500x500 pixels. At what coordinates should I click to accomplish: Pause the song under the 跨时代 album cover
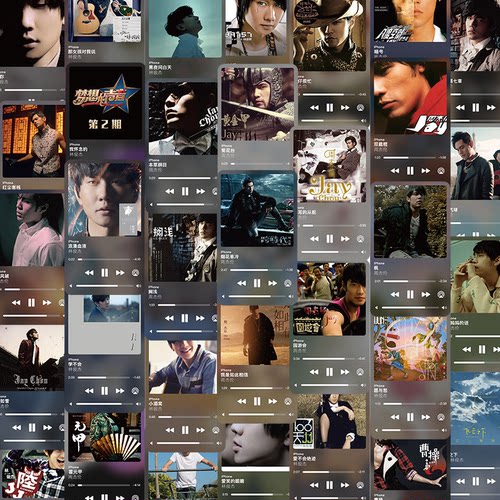257,283
